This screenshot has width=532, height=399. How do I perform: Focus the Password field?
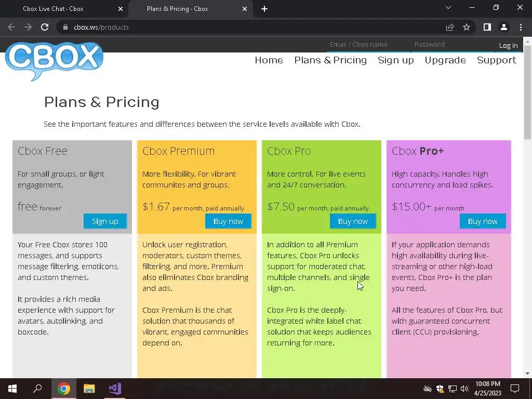pyautogui.click(x=453, y=45)
